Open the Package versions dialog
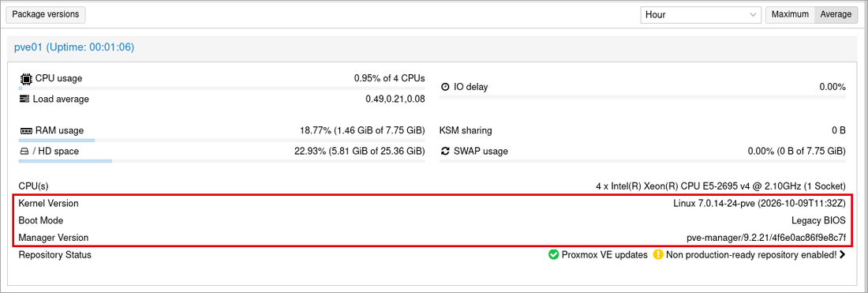The width and height of the screenshot is (868, 293). [46, 14]
